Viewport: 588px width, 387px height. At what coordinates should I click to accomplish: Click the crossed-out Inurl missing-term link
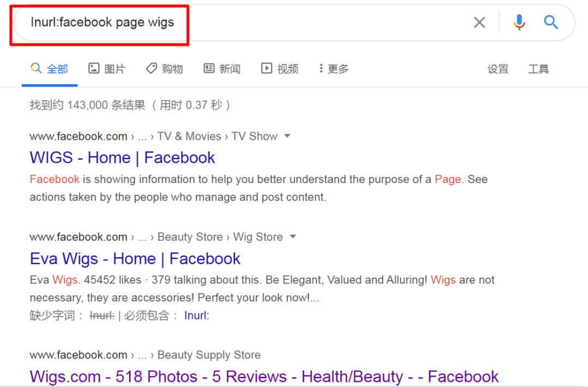point(102,315)
